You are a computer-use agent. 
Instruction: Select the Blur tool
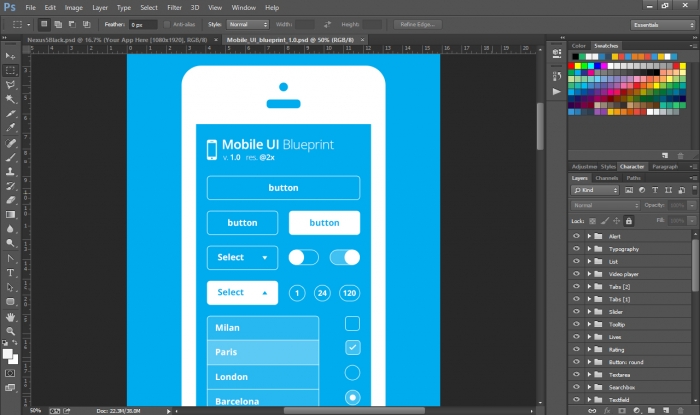(x=10, y=228)
